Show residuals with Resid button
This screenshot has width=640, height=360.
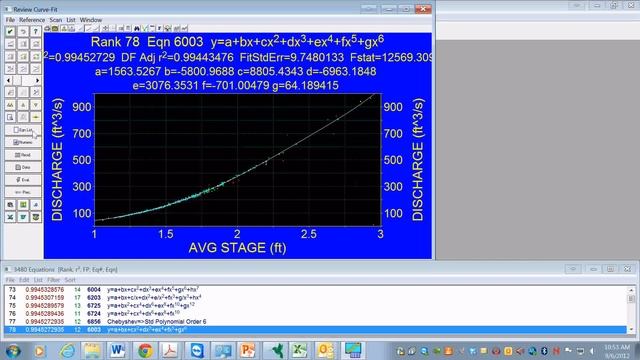point(23,155)
